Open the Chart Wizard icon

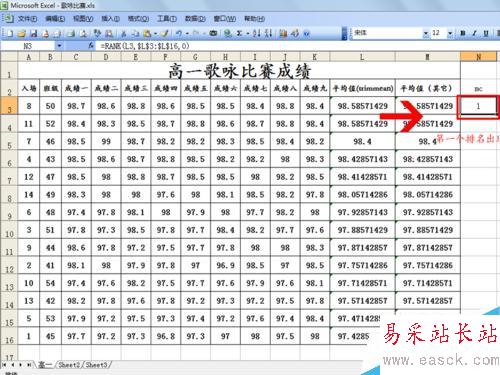[x=283, y=33]
